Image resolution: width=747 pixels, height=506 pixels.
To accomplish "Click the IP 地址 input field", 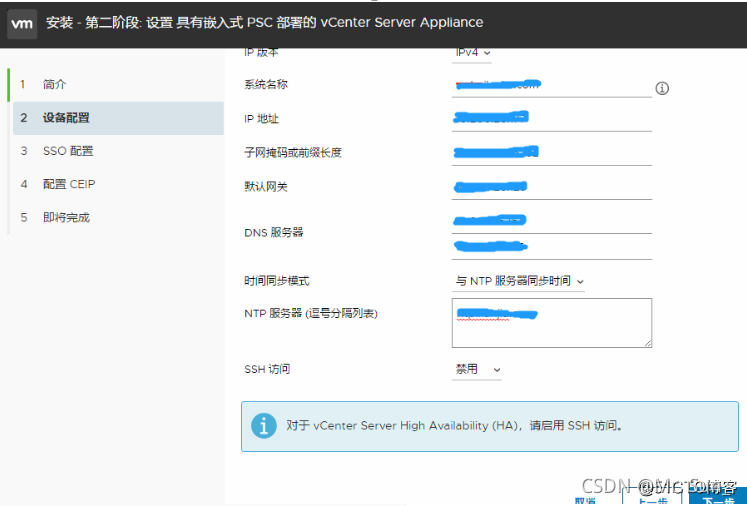I will pyautogui.click(x=552, y=120).
